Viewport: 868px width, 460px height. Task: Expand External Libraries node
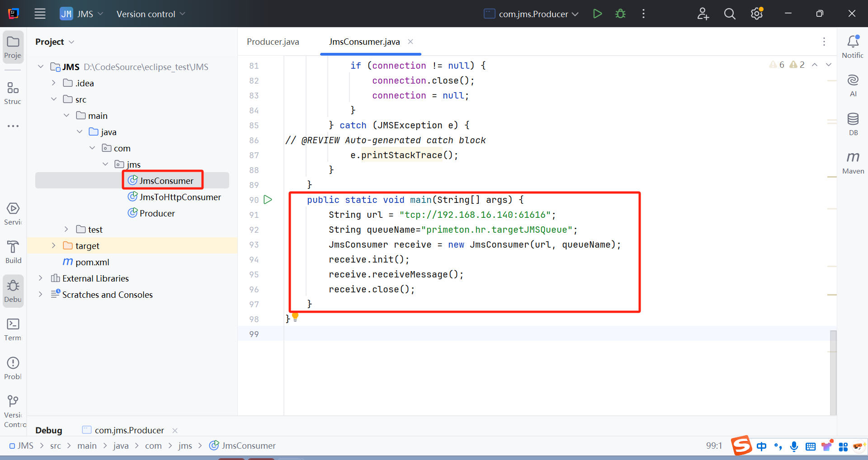pos(41,278)
